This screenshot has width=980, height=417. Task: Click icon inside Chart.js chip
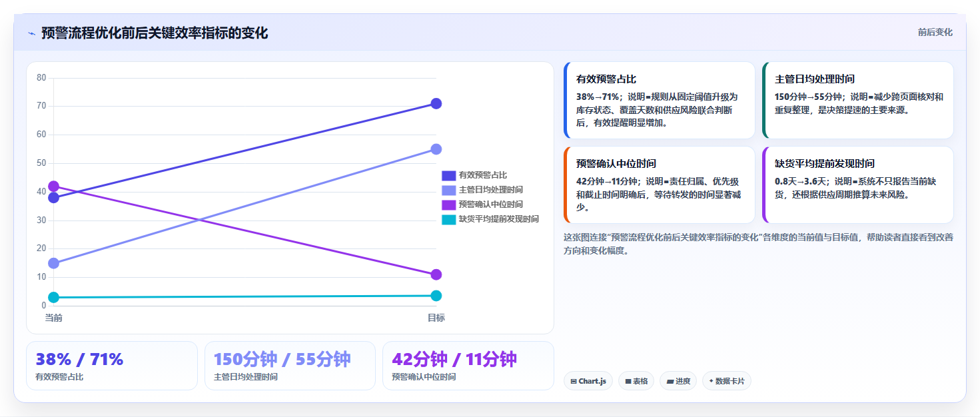point(574,382)
